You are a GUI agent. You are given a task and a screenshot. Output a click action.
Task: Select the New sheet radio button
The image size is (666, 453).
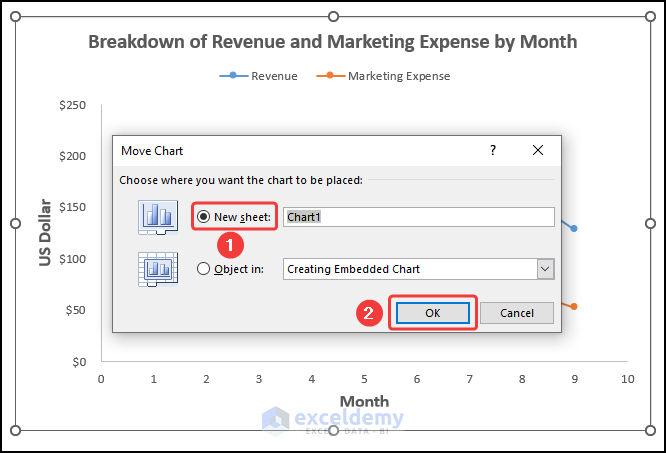tap(204, 216)
